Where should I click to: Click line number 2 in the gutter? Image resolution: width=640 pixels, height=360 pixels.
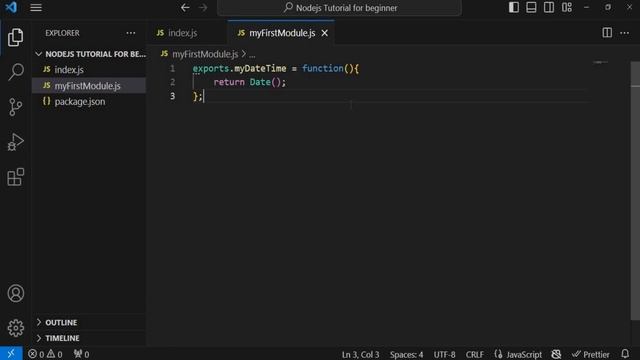point(172,82)
